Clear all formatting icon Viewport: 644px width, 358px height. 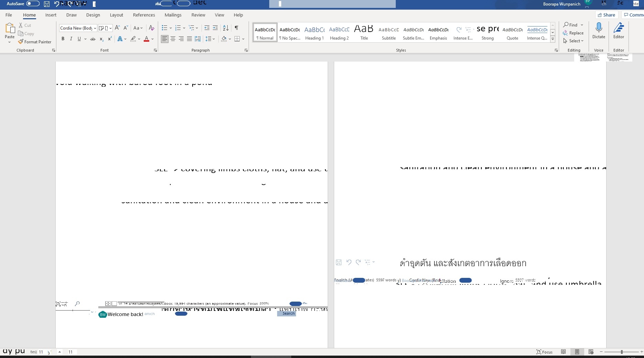point(151,28)
